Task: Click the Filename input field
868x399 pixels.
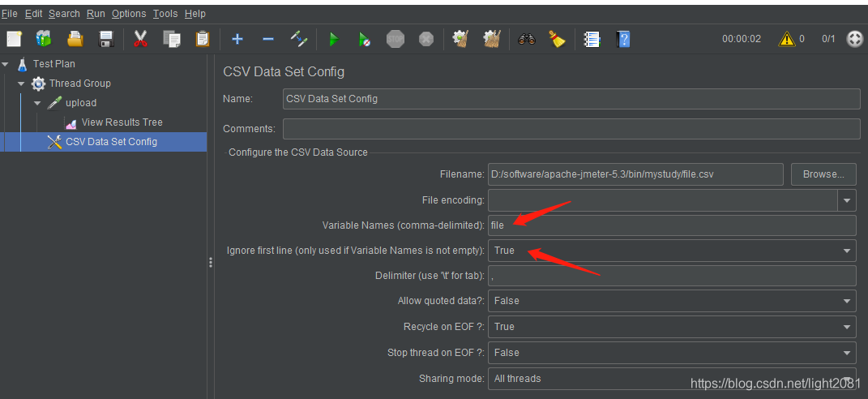Action: pos(635,174)
